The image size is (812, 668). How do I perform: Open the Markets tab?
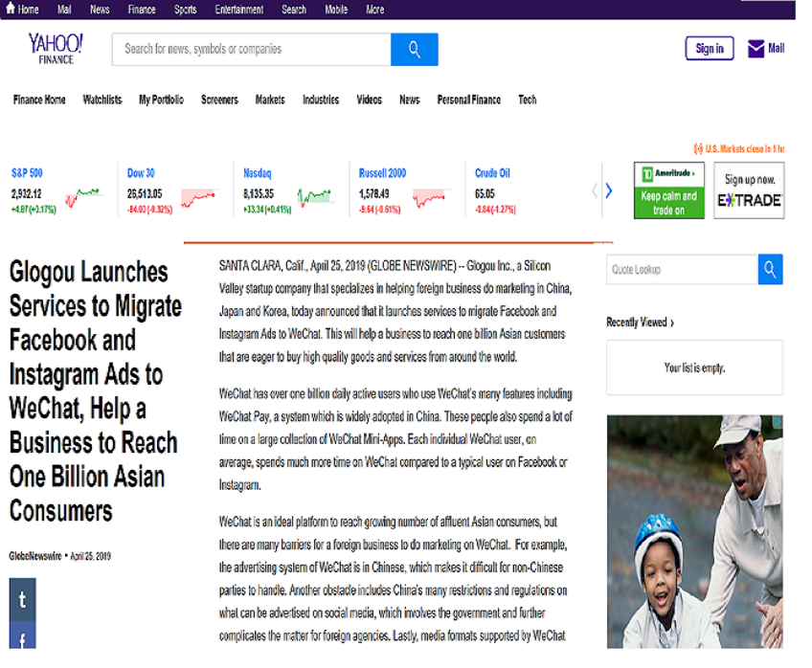pos(270,100)
